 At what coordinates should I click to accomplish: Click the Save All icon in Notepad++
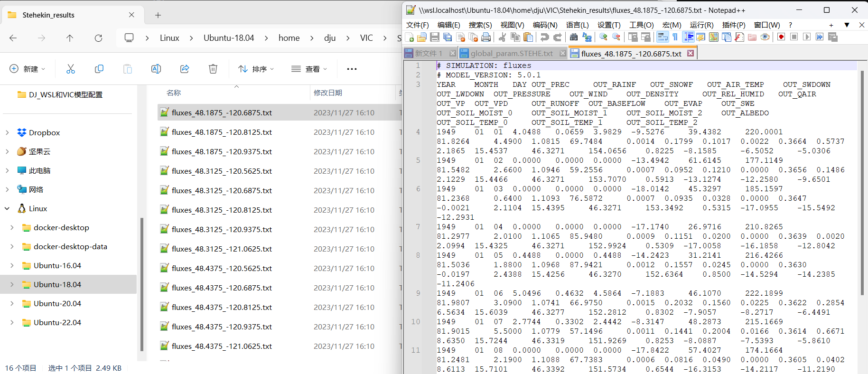(448, 37)
